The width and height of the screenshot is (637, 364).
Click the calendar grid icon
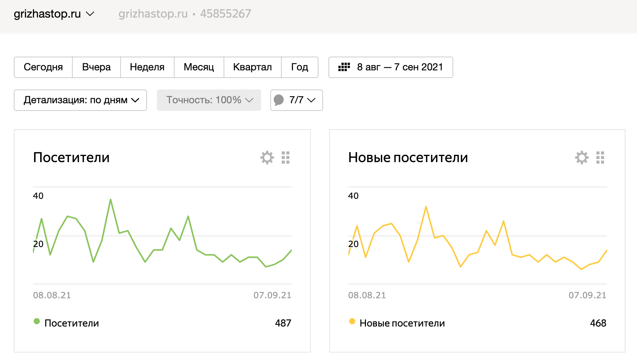click(344, 67)
